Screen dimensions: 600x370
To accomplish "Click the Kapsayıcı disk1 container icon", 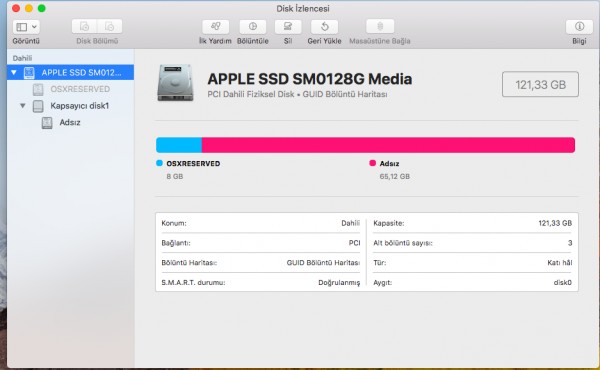I will coord(38,106).
